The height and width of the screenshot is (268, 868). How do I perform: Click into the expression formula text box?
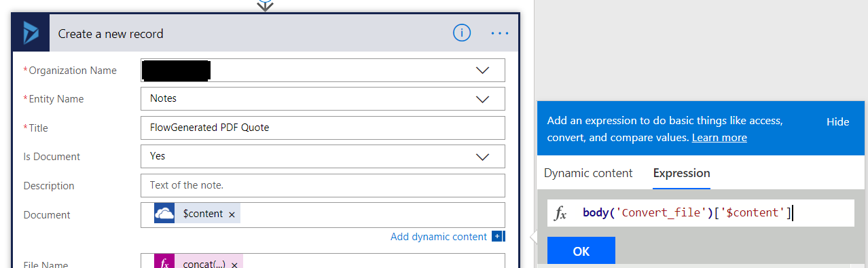tap(700, 213)
